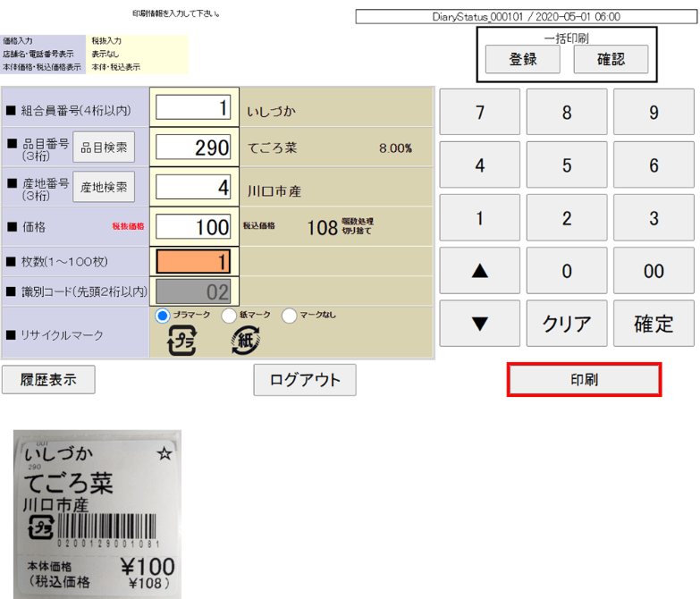Select the プラマーク radio button
The width and height of the screenshot is (700, 599).
pyautogui.click(x=163, y=316)
